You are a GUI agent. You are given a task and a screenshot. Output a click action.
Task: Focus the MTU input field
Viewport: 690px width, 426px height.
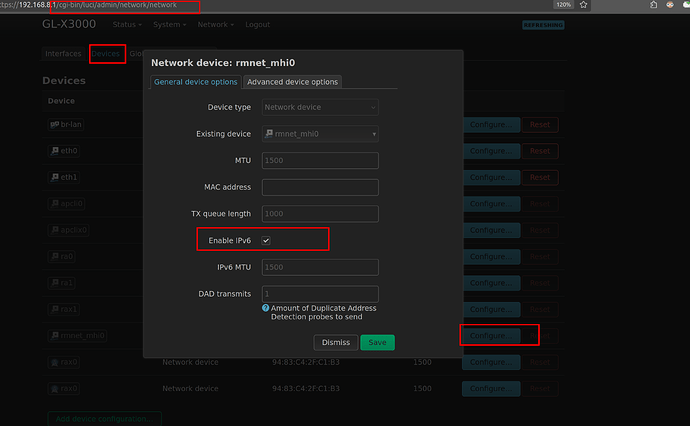320,161
